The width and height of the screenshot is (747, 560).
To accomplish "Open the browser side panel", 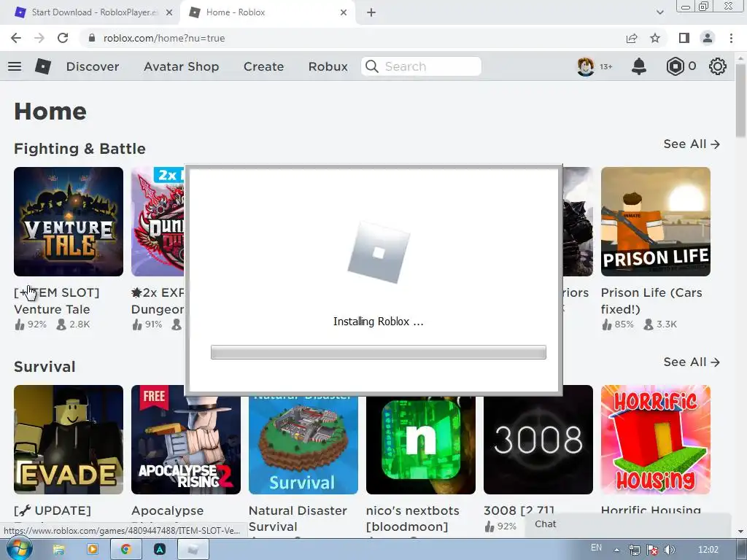I will [684, 38].
